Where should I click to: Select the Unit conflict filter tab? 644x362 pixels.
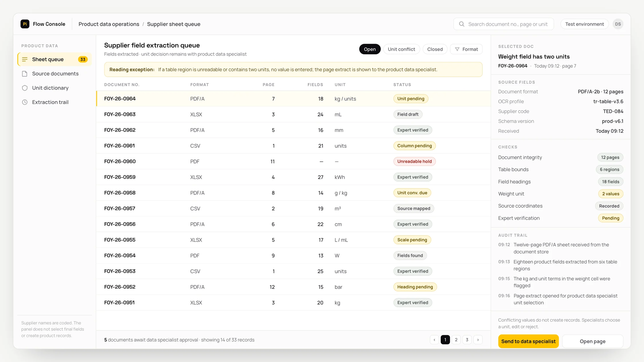[401, 49]
